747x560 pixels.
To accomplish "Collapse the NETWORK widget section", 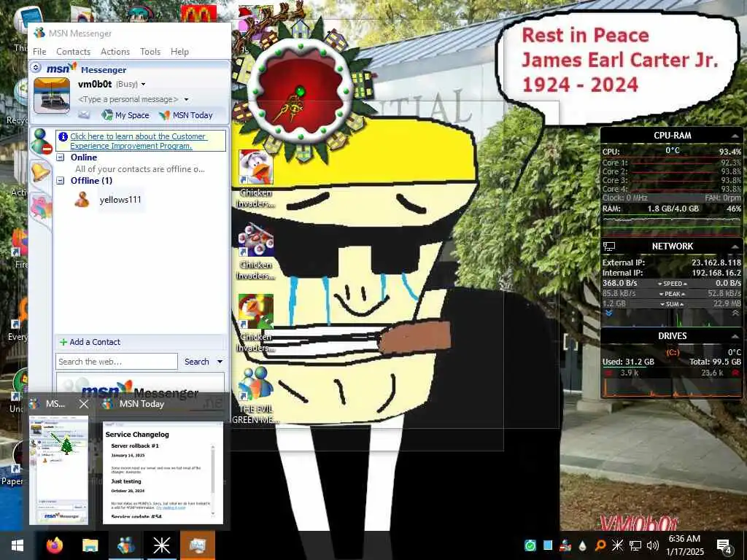I will pos(735,246).
